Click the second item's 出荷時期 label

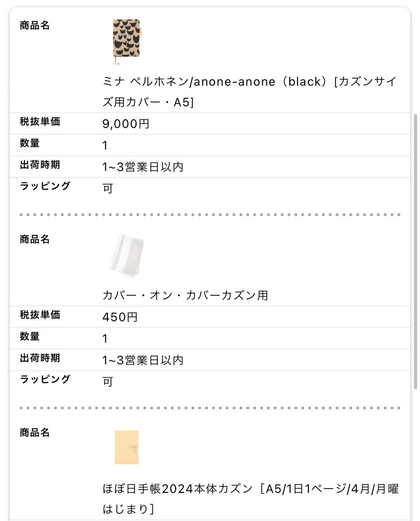(x=40, y=358)
